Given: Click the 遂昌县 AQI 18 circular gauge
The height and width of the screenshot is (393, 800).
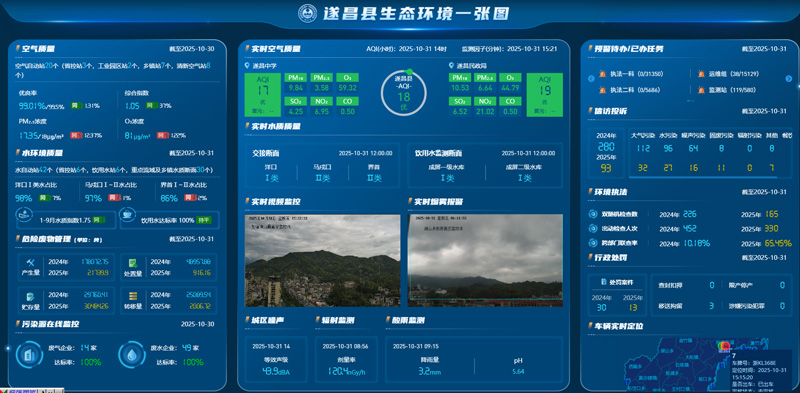Looking at the screenshot, I should pyautogui.click(x=404, y=93).
